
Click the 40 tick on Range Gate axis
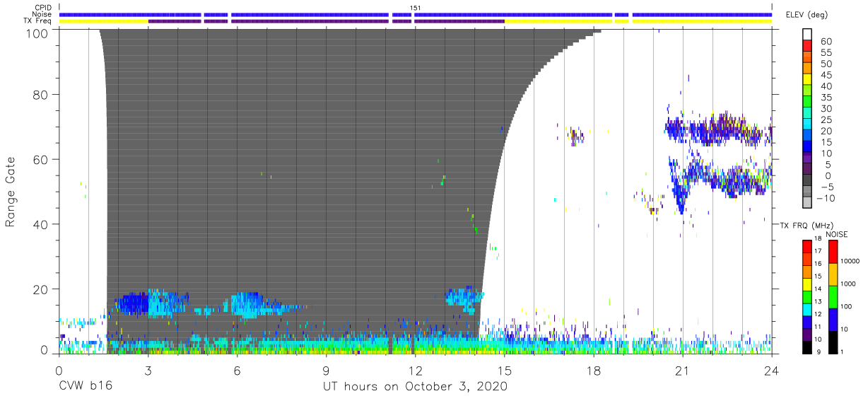pyautogui.click(x=40, y=224)
